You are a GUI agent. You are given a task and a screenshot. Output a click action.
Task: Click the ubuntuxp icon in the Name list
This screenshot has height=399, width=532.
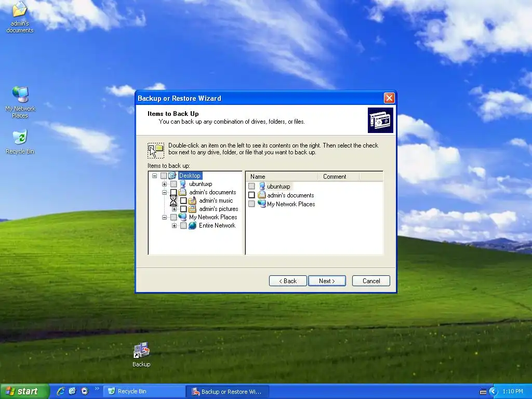[262, 187]
